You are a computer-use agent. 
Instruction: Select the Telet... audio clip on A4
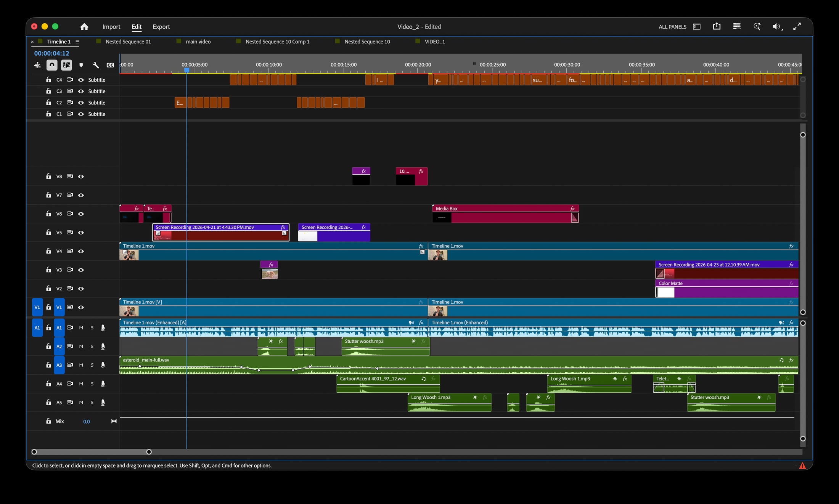[674, 384]
